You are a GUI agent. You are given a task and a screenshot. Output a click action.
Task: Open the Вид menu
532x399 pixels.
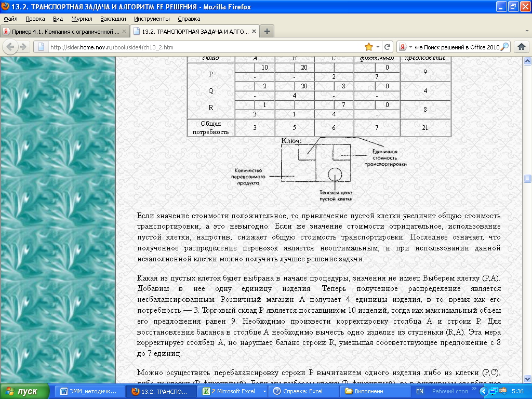click(58, 19)
